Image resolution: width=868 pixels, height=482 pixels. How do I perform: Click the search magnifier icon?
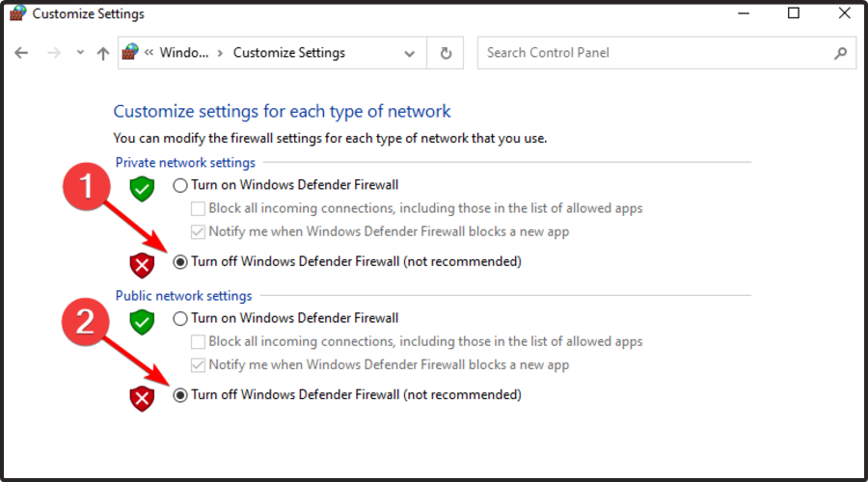coord(840,53)
